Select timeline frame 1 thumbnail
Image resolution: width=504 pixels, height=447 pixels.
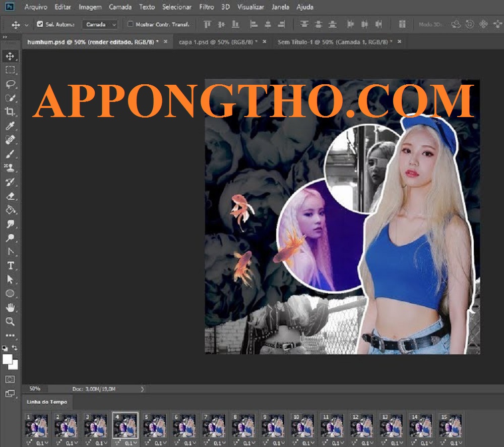37,425
